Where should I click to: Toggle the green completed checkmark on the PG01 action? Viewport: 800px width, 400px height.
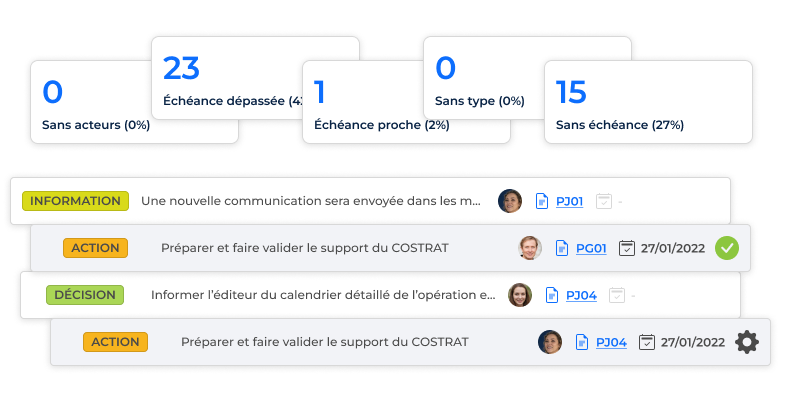click(x=727, y=248)
